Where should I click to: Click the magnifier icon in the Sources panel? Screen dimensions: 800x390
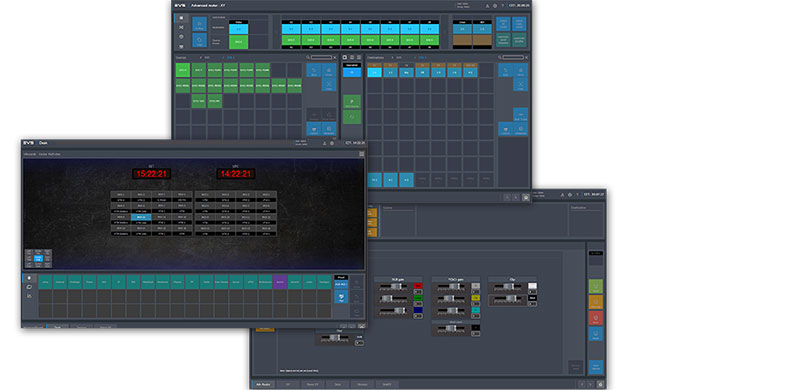309,57
